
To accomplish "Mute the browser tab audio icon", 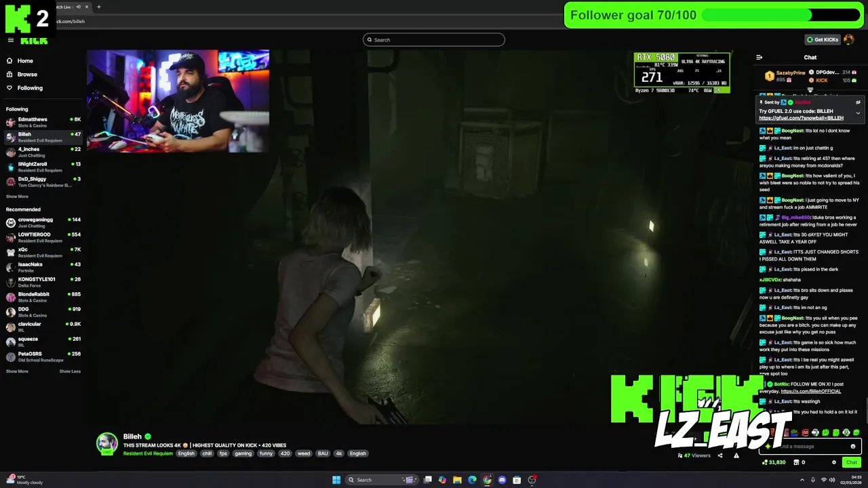I will [78, 7].
